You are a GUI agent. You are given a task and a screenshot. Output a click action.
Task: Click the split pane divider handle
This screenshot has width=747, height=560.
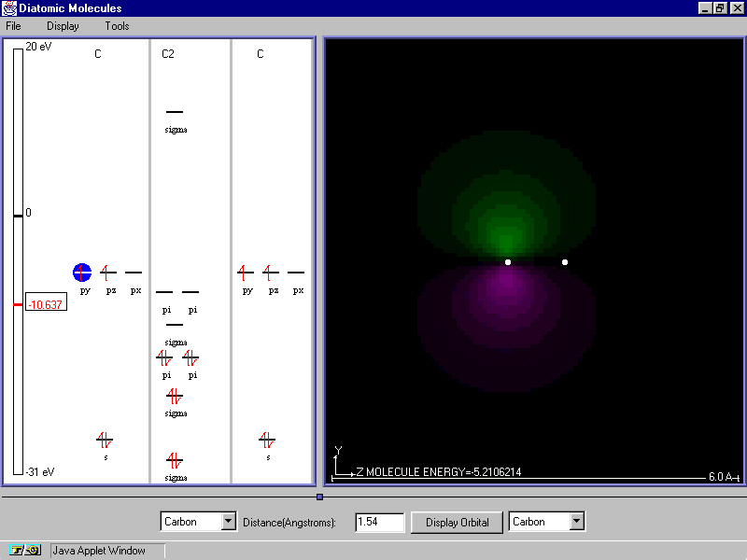point(319,497)
